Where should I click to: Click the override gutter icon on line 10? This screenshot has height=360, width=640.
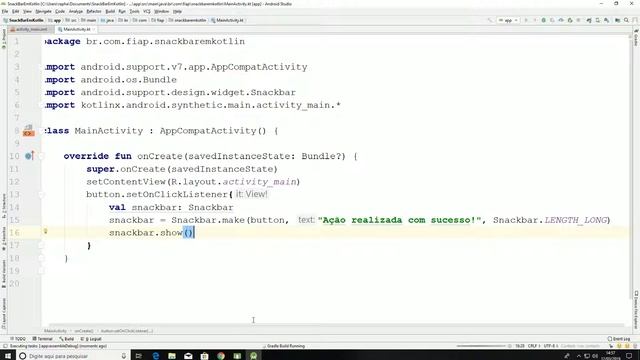[29, 156]
